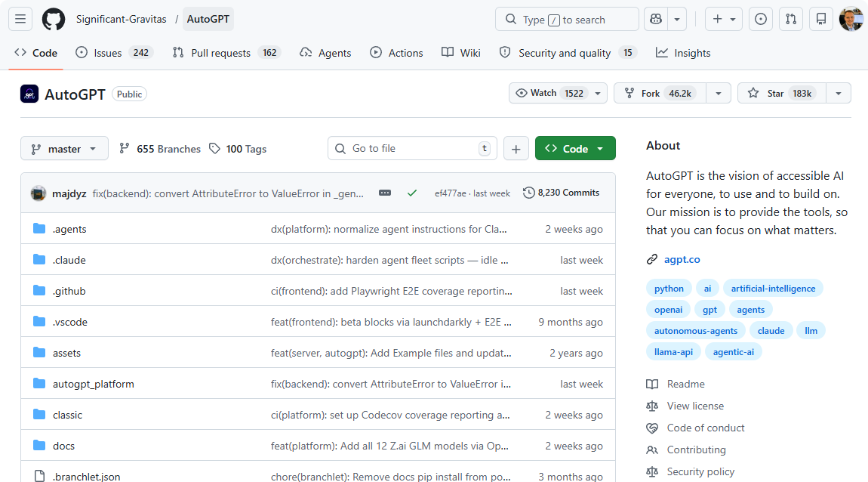This screenshot has width=868, height=482.
Task: Switch to the Issues tab
Action: pyautogui.click(x=114, y=53)
